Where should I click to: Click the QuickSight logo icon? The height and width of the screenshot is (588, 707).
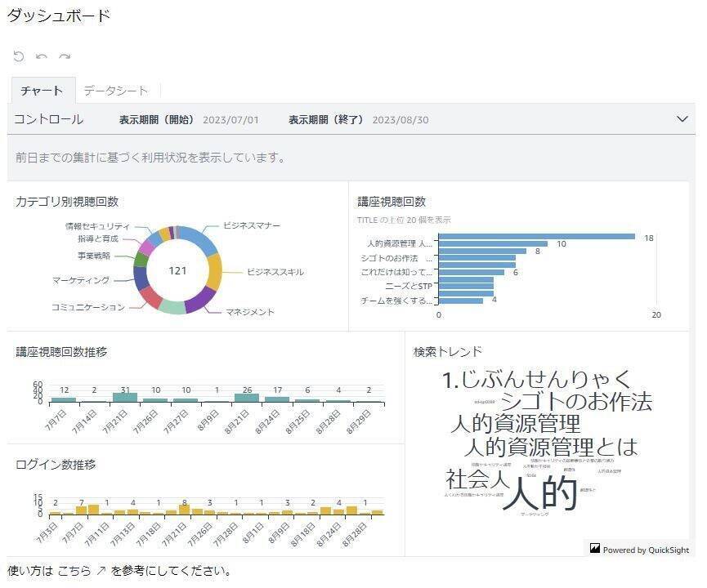[x=594, y=550]
